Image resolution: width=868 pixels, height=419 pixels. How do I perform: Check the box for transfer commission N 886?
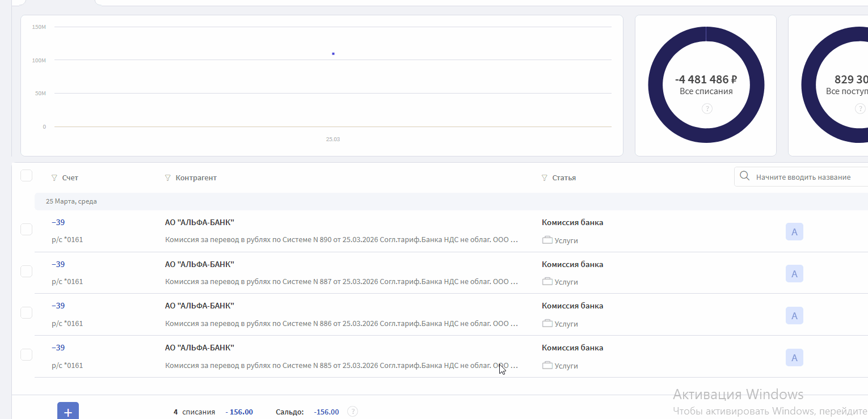click(x=26, y=312)
